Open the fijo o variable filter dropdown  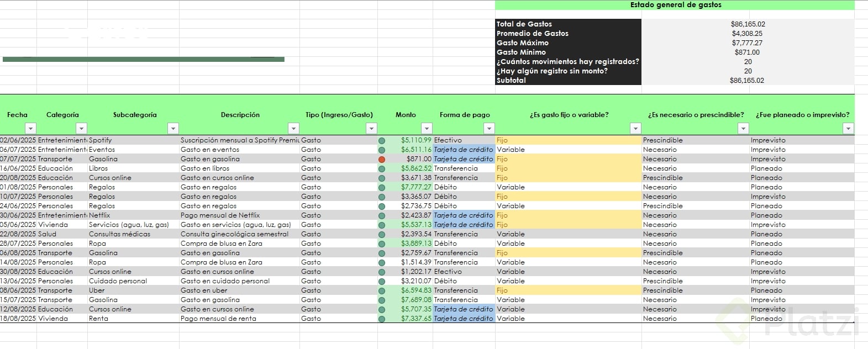[635, 129]
